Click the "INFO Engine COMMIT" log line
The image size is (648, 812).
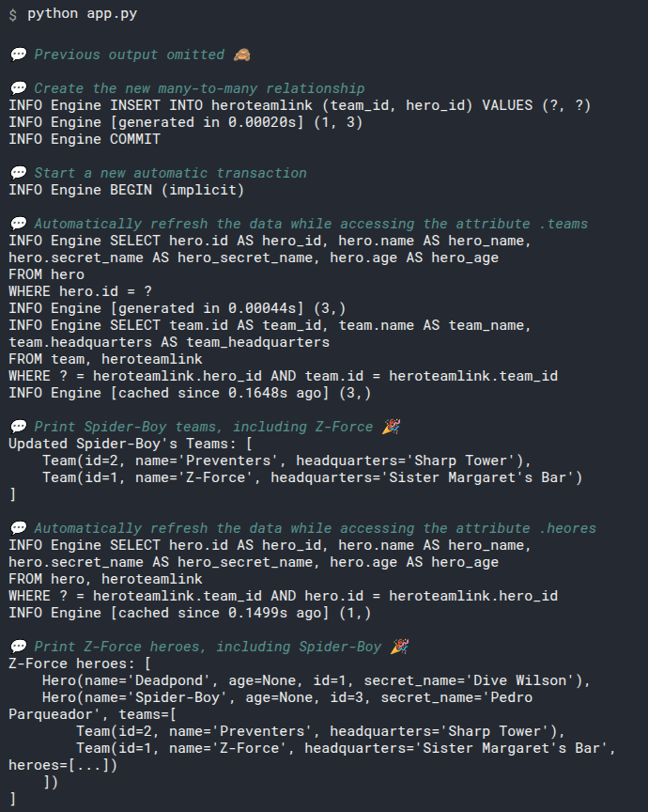[85, 139]
